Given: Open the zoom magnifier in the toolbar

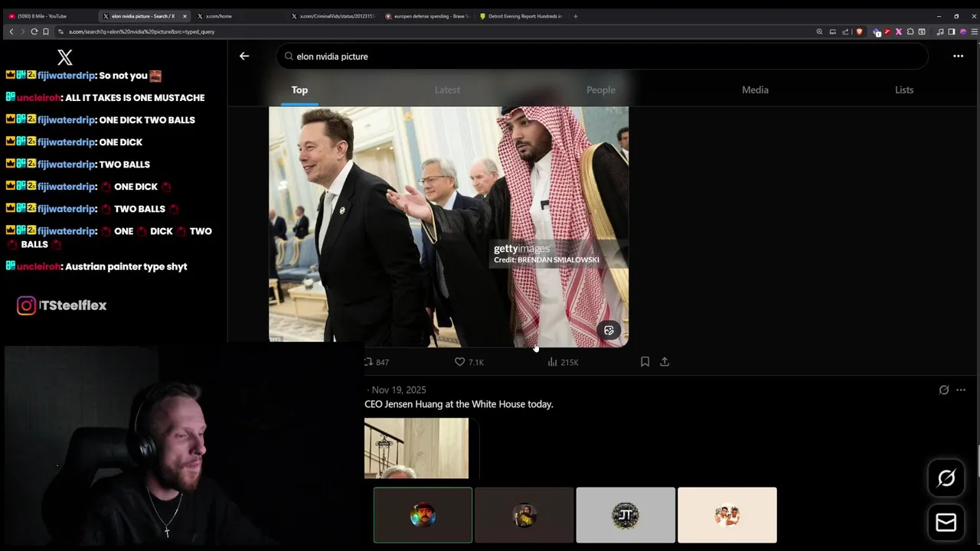Looking at the screenshot, I should [819, 31].
